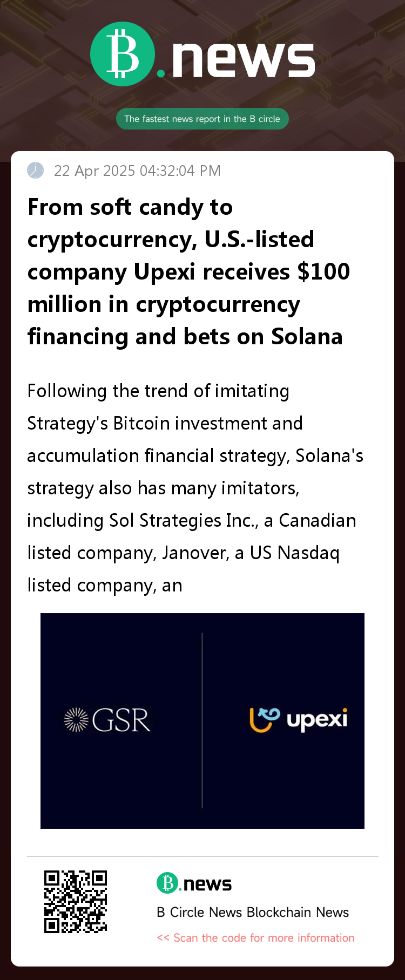Click the orange and blue upexi icon
This screenshot has width=405, height=980.
(265, 720)
